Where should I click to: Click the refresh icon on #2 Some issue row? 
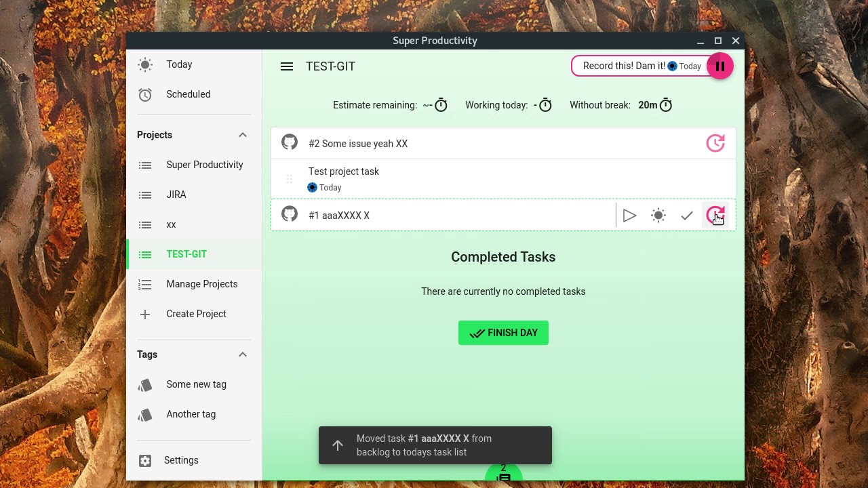(x=715, y=143)
